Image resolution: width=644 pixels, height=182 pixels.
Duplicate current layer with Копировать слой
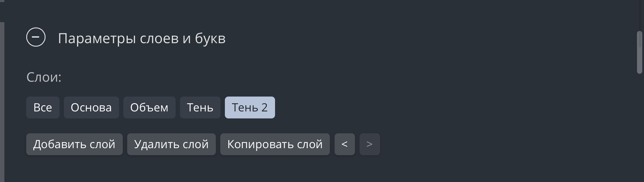coord(275,144)
